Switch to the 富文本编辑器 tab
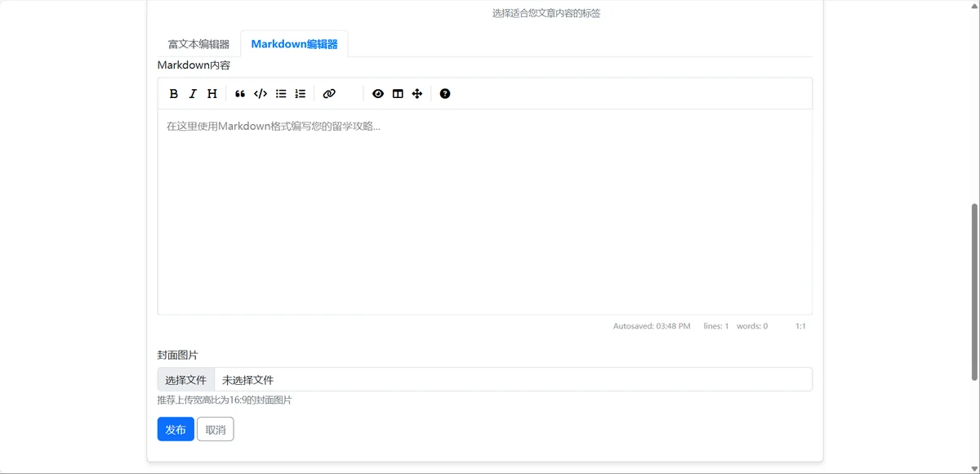 [x=198, y=44]
